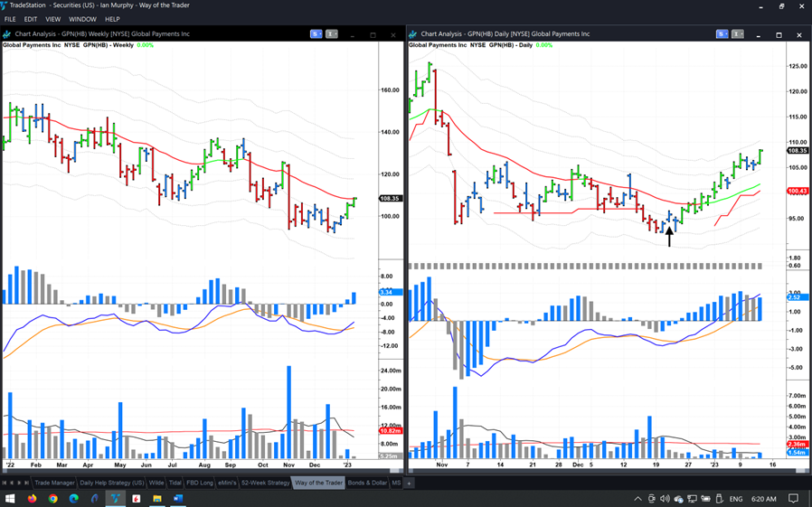
Task: Switch to the MS workspace tab
Action: point(396,483)
